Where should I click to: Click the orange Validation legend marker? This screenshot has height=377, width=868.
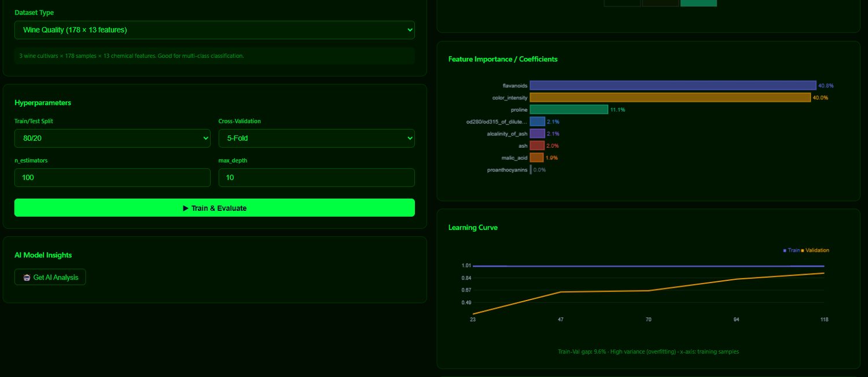803,251
